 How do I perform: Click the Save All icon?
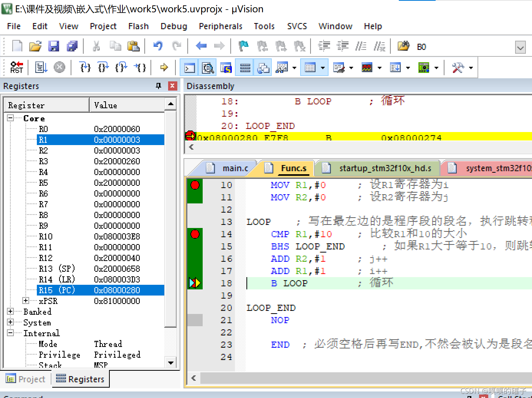(x=72, y=46)
